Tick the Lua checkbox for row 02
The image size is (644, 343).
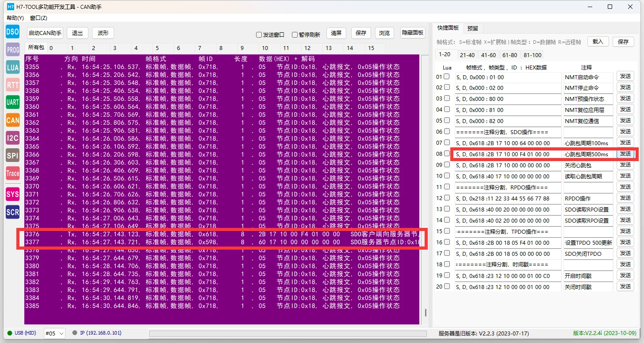pos(447,88)
